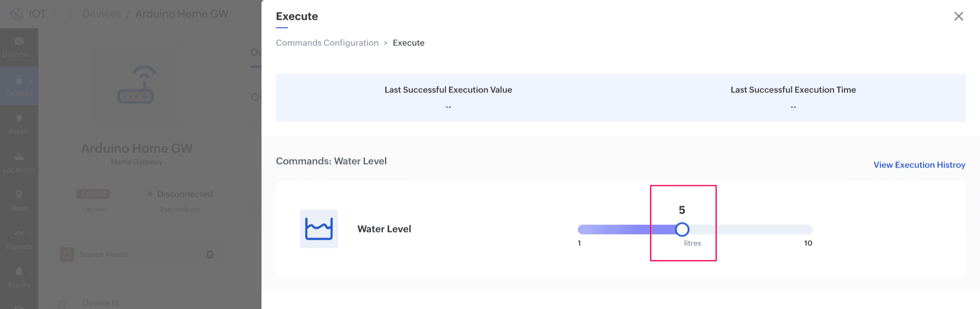Click the Arduino gateway device image
This screenshot has height=309, width=980.
[136, 85]
